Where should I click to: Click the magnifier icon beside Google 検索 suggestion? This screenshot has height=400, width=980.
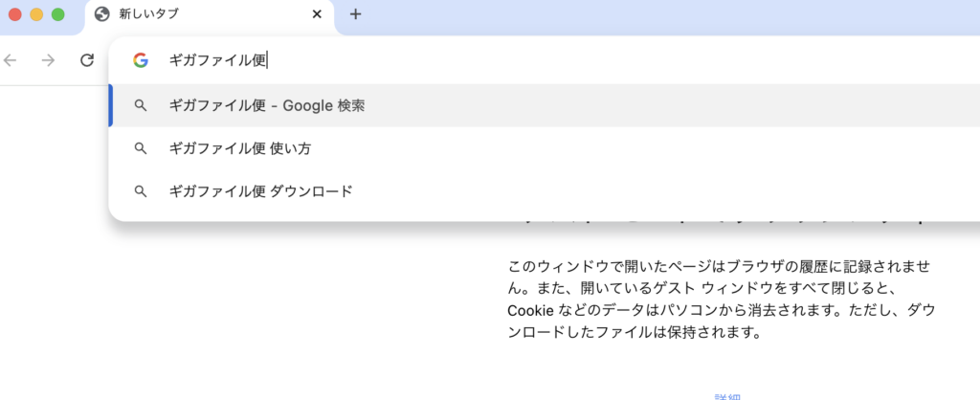point(141,105)
